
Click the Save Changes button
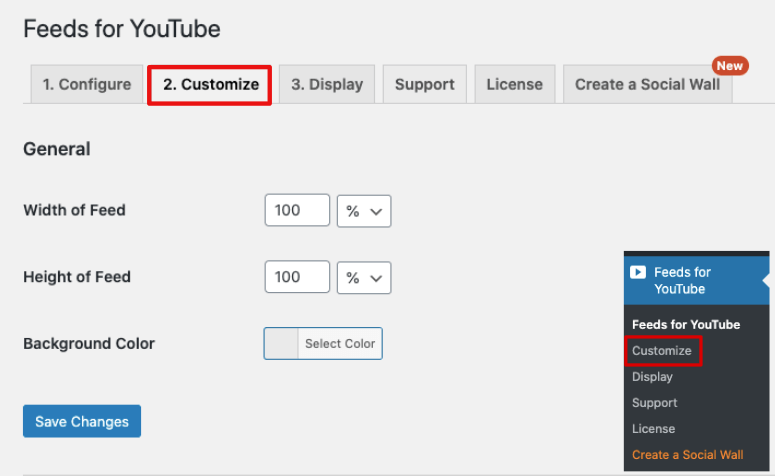82,421
